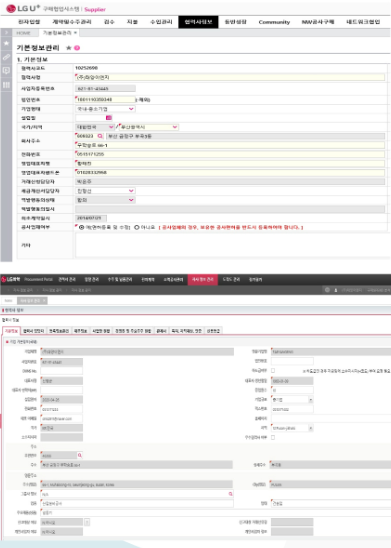Open the 수입관리 menu
The width and height of the screenshot is (391, 548).
pos(161,22)
